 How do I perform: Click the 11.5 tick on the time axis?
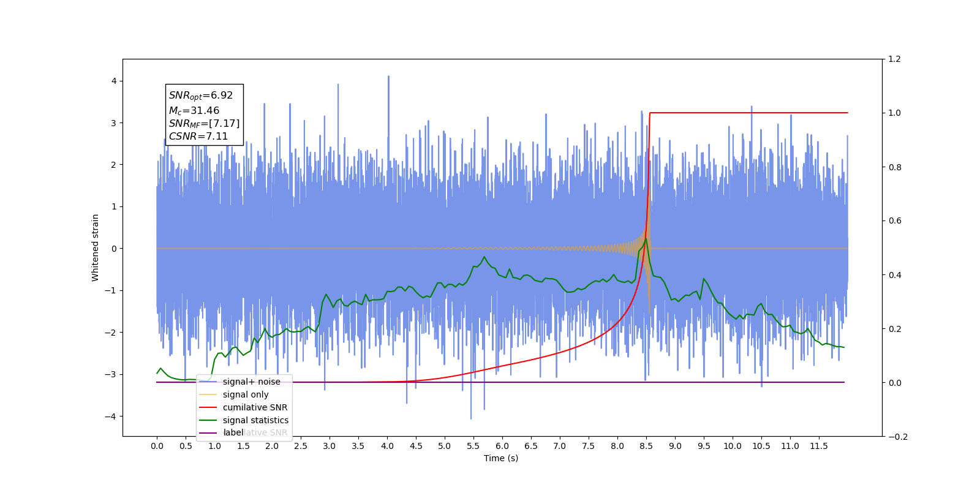coord(819,446)
